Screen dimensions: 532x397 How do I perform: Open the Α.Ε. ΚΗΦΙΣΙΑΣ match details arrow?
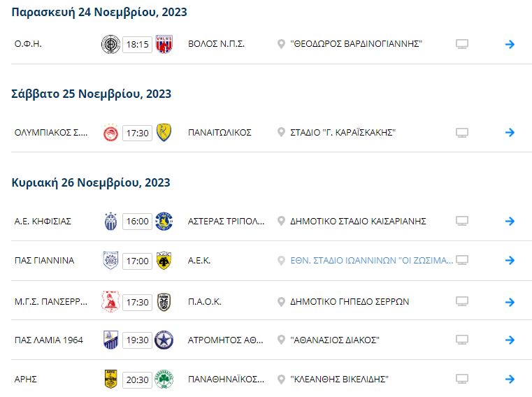pyautogui.click(x=510, y=222)
